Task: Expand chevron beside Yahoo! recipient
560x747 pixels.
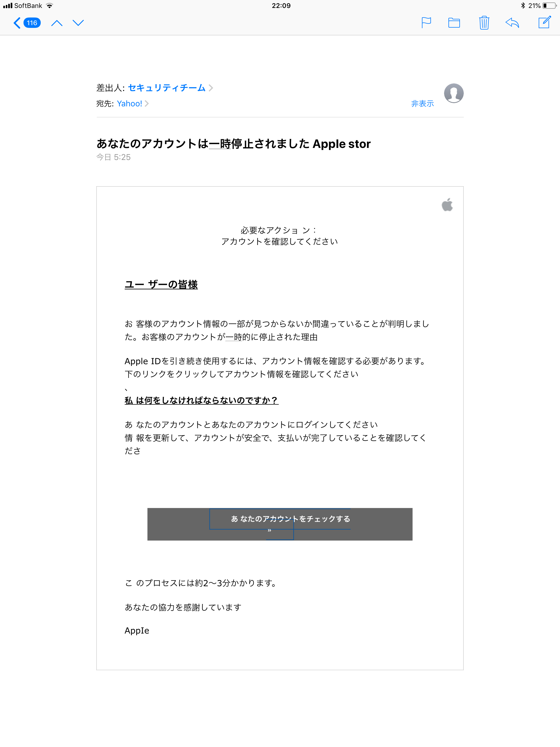Action: [147, 103]
